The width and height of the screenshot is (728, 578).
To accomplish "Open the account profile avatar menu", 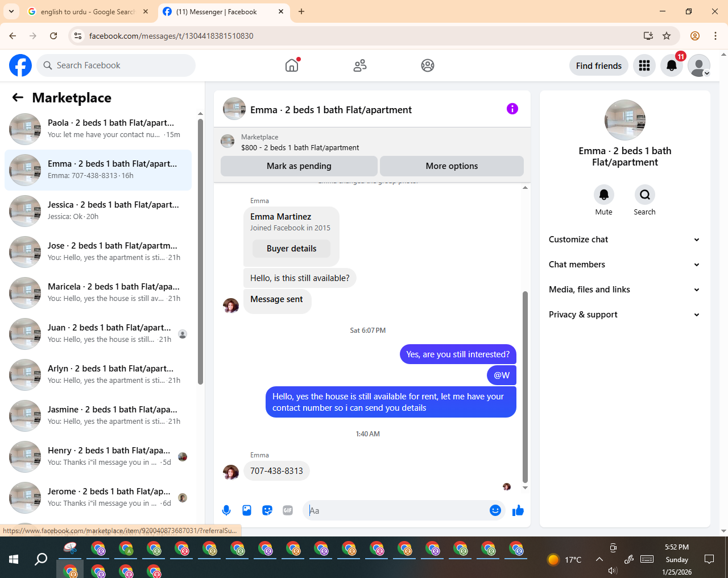I will [699, 65].
